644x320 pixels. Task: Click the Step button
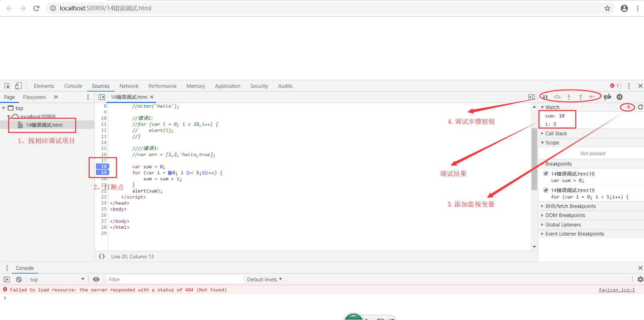pos(592,97)
